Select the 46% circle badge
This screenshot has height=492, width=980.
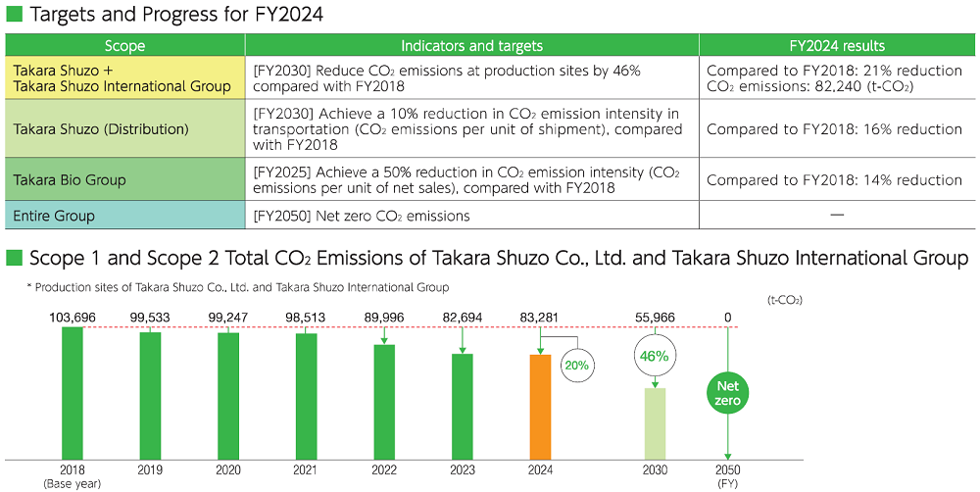[x=655, y=356]
